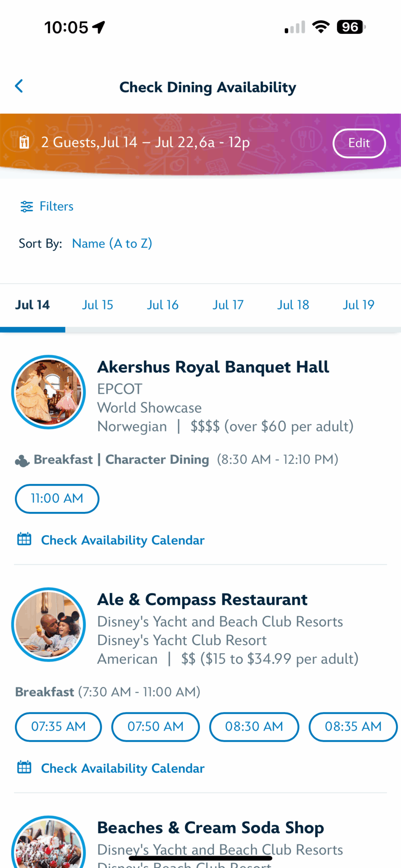Screen dimensions: 401x868
Task: Tap the battery indicator in status bar
Action: [x=351, y=27]
